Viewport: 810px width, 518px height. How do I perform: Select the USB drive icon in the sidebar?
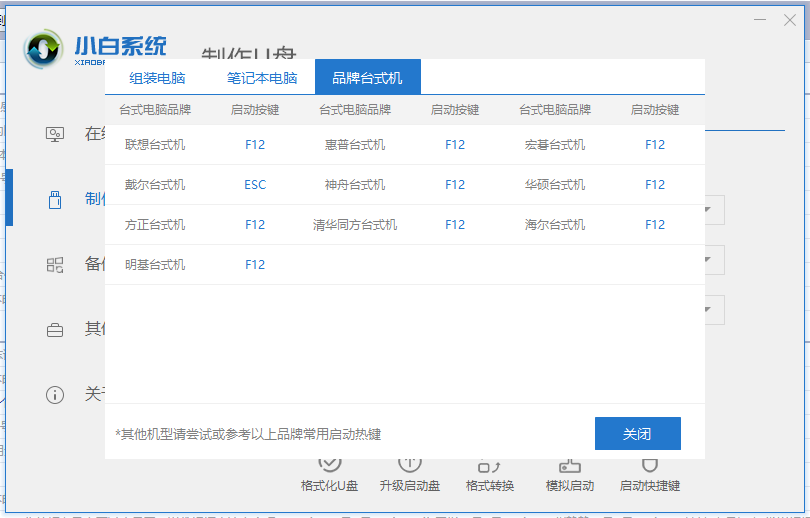click(55, 199)
